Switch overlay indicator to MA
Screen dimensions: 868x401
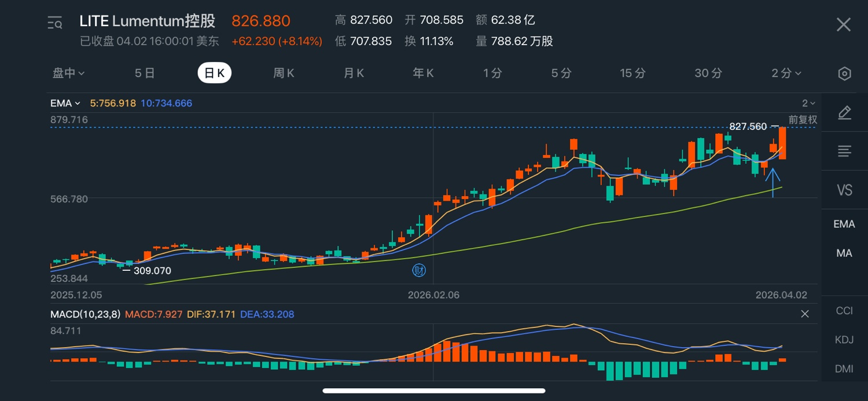click(844, 253)
